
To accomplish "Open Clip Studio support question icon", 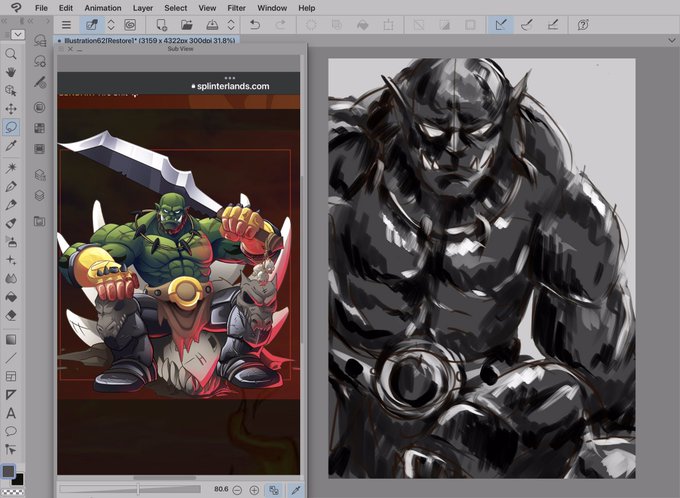I will 583,25.
